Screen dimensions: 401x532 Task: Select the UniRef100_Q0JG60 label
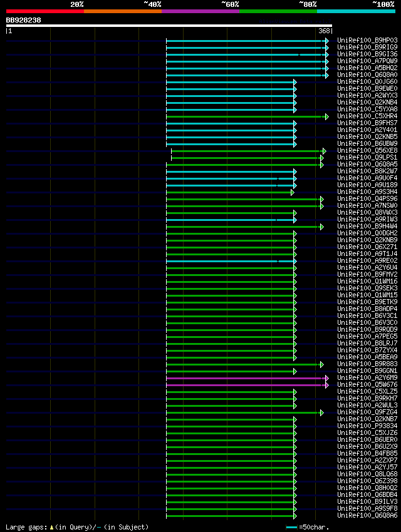367,82
